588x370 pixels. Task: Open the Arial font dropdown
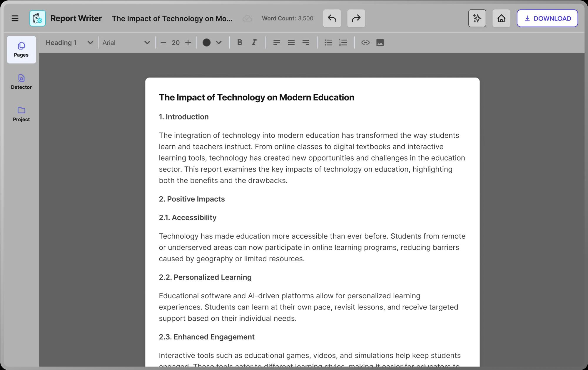click(x=126, y=43)
